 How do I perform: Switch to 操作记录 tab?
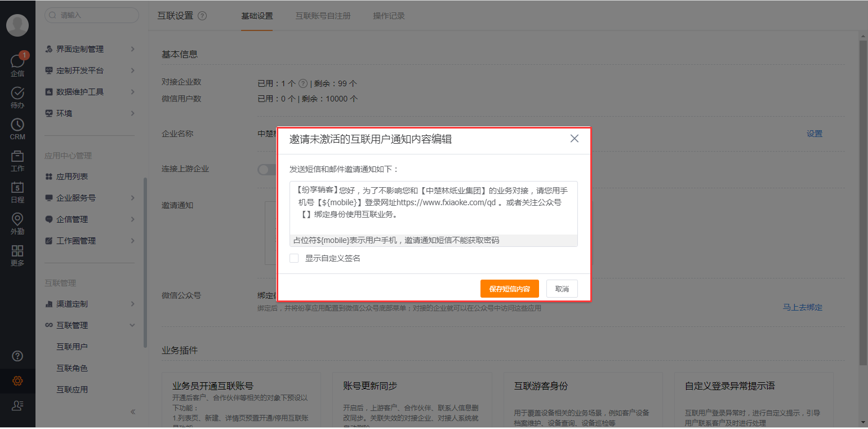pyautogui.click(x=389, y=16)
